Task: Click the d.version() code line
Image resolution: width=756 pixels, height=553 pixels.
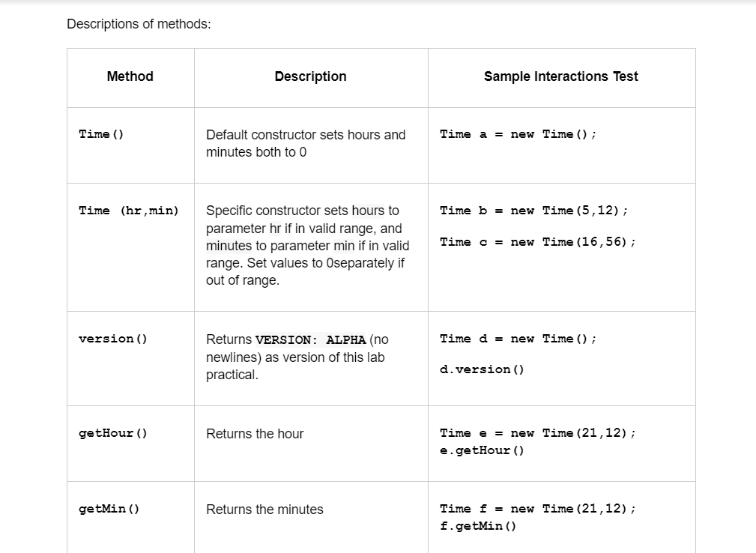Action: (x=482, y=369)
